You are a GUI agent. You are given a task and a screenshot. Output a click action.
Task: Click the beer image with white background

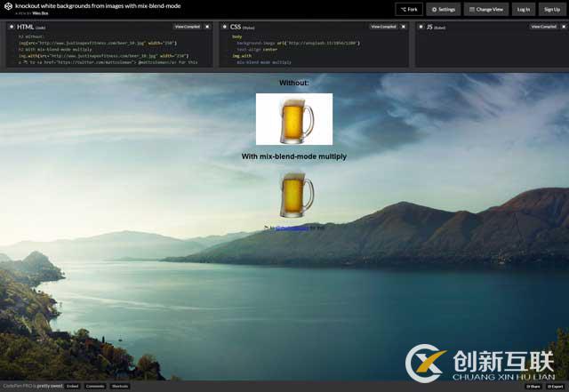293,119
